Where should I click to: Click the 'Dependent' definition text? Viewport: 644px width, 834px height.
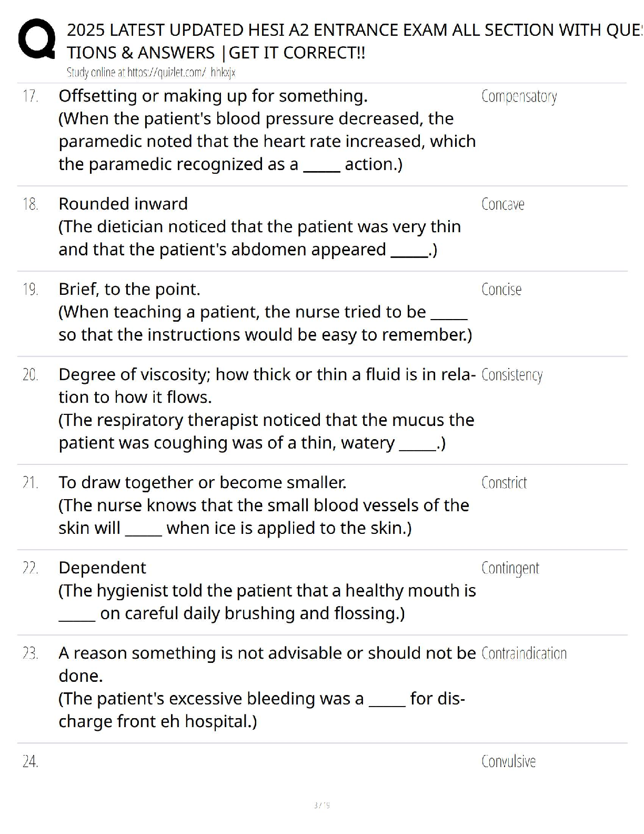pyautogui.click(x=103, y=568)
